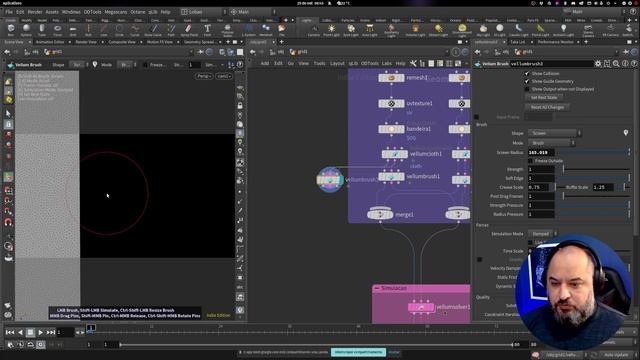Add an Area Light from shelf

(369, 29)
